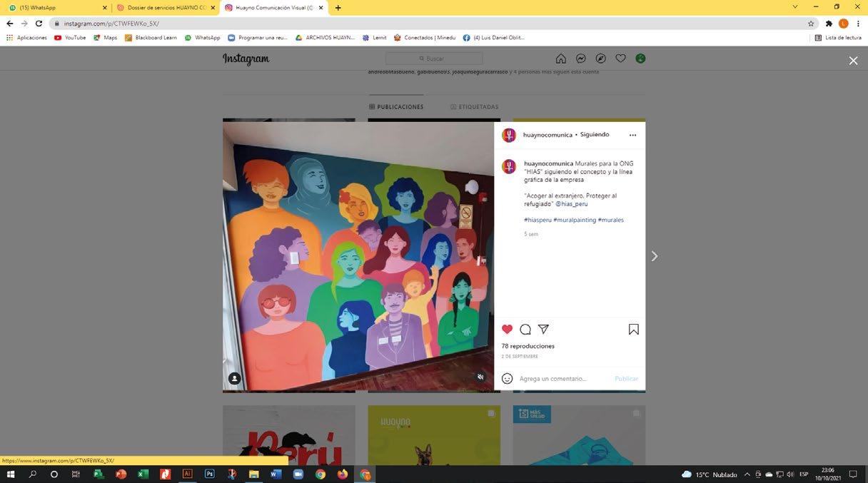Open the Windows notification center

tap(852, 474)
